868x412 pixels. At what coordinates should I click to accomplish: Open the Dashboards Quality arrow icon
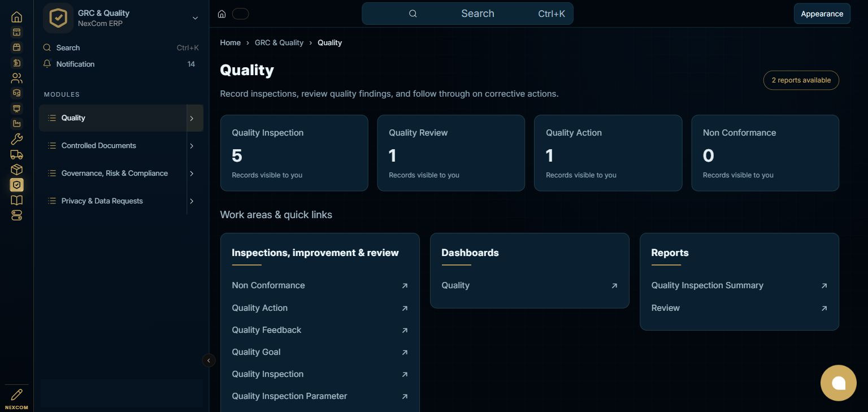click(614, 286)
